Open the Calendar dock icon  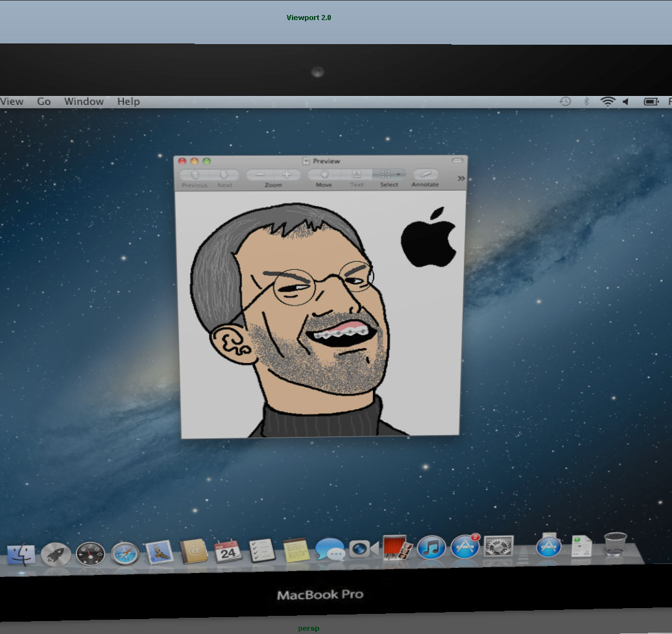228,551
